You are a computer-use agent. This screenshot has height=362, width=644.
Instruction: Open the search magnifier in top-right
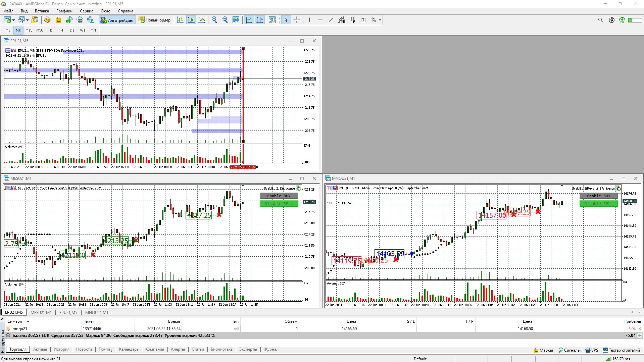point(600,20)
